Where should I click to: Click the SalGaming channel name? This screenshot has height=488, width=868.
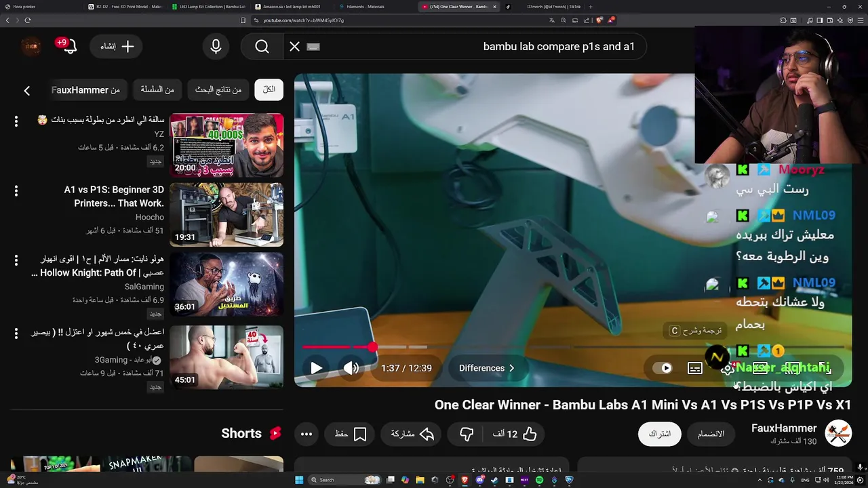pos(144,287)
